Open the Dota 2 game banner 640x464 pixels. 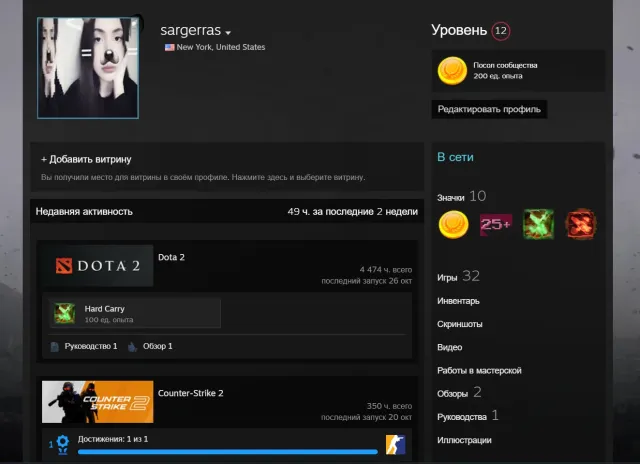click(x=98, y=266)
